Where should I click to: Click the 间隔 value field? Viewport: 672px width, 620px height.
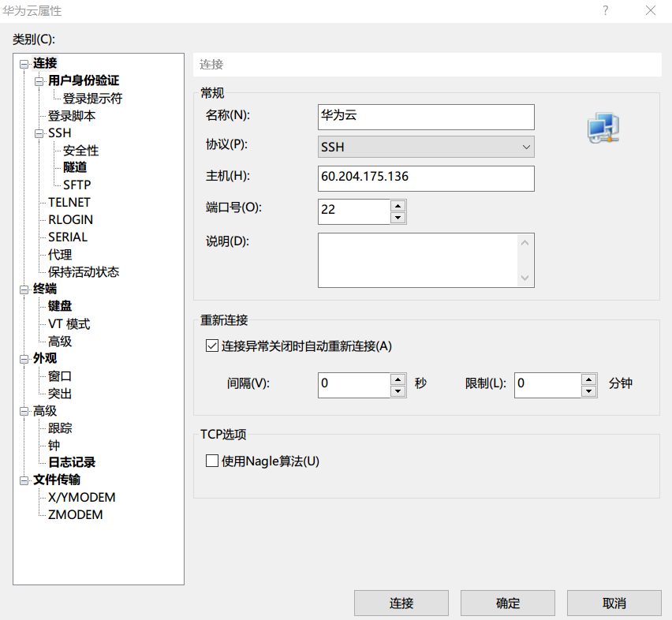point(354,385)
